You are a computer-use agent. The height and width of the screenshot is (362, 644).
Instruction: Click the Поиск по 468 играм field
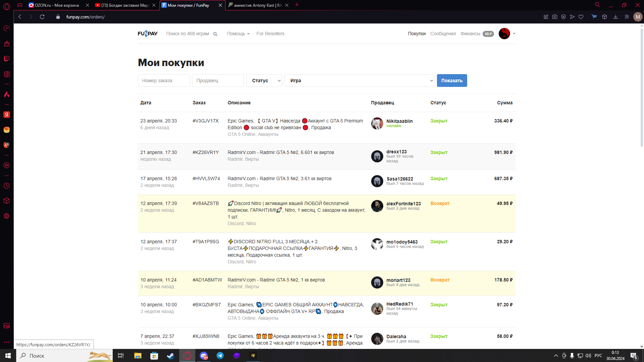tap(188, 34)
